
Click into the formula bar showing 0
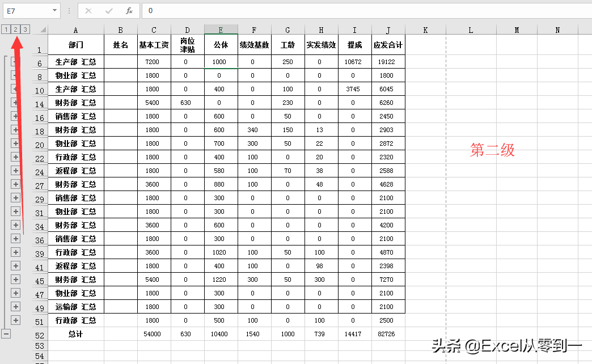pos(366,11)
